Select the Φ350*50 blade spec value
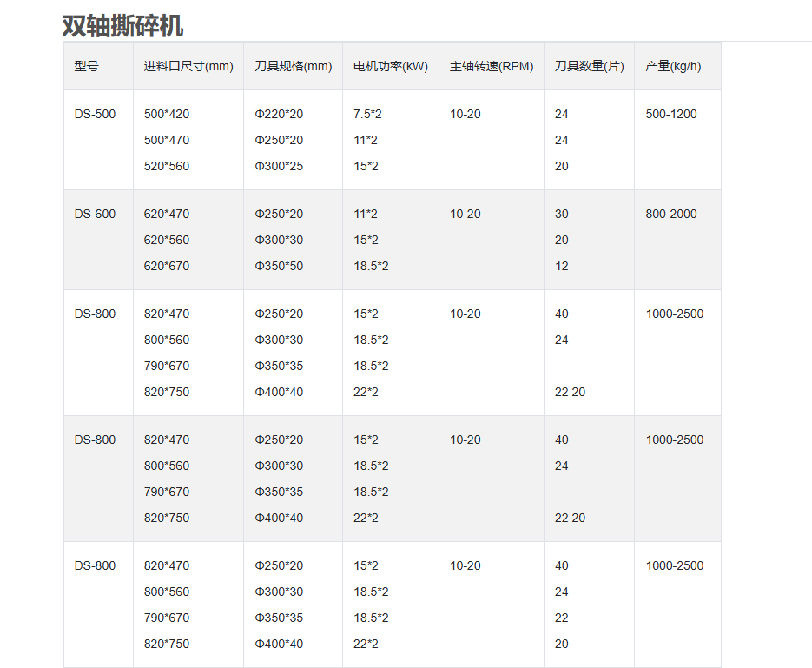The image size is (812, 668). coord(279,266)
